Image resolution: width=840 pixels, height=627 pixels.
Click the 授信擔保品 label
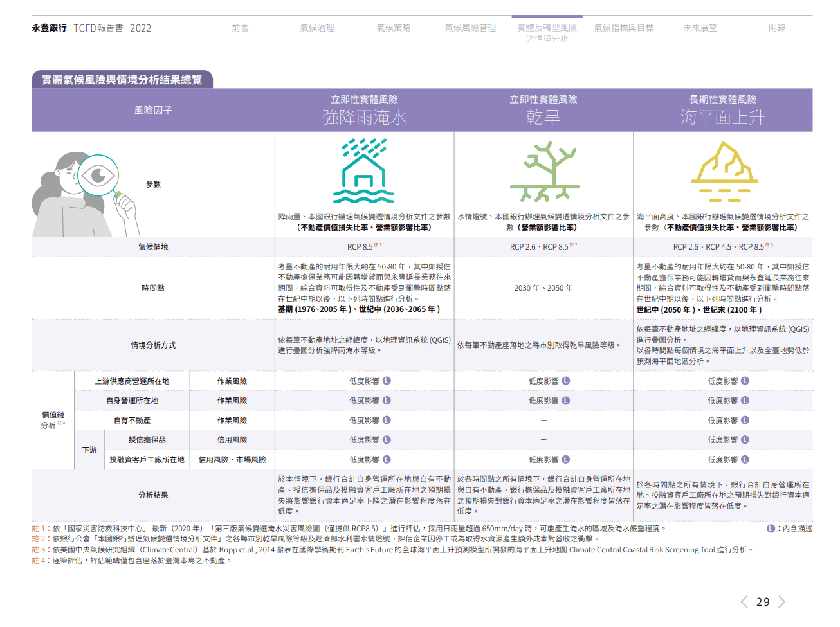pos(147,440)
